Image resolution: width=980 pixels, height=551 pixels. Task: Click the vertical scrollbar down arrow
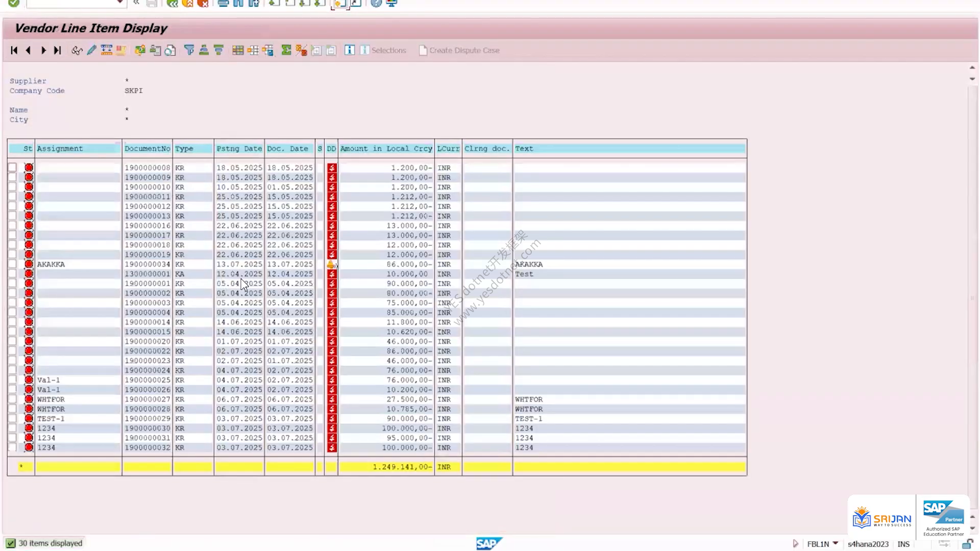[972, 529]
